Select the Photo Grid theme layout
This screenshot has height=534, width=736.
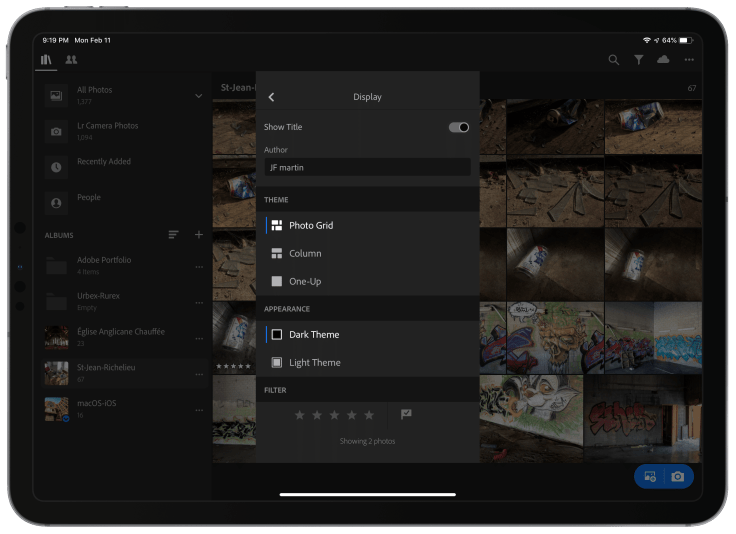pyautogui.click(x=310, y=226)
